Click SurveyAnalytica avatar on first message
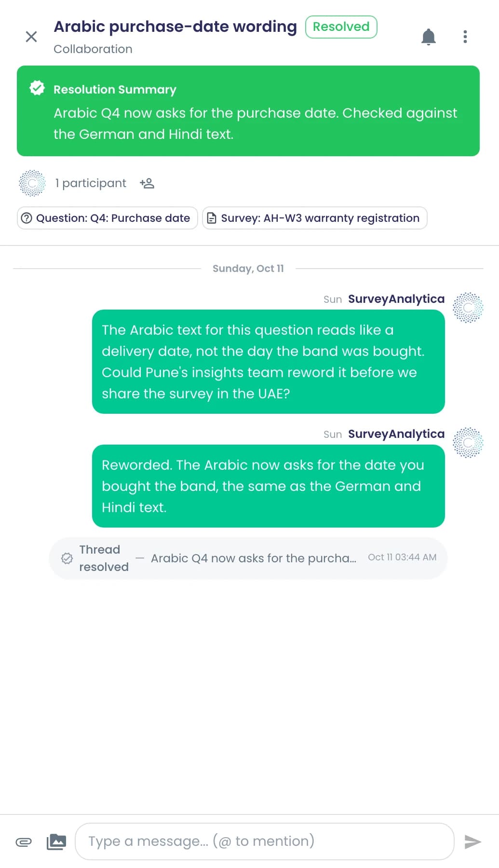Viewport: 499px width, 868px height. [x=468, y=307]
